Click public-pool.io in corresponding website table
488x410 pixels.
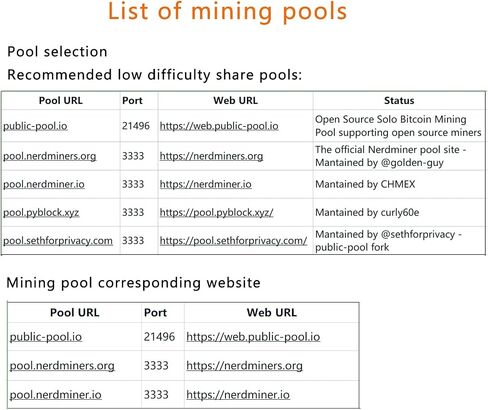point(46,337)
